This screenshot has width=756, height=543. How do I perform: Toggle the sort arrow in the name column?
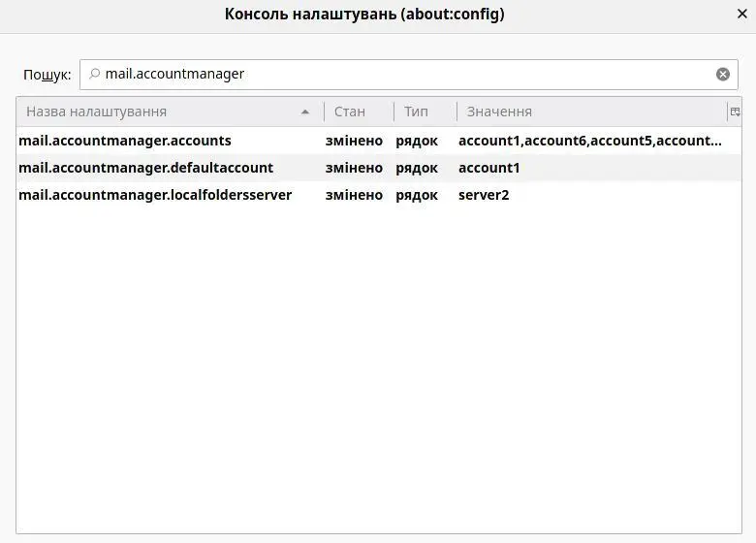pyautogui.click(x=304, y=112)
